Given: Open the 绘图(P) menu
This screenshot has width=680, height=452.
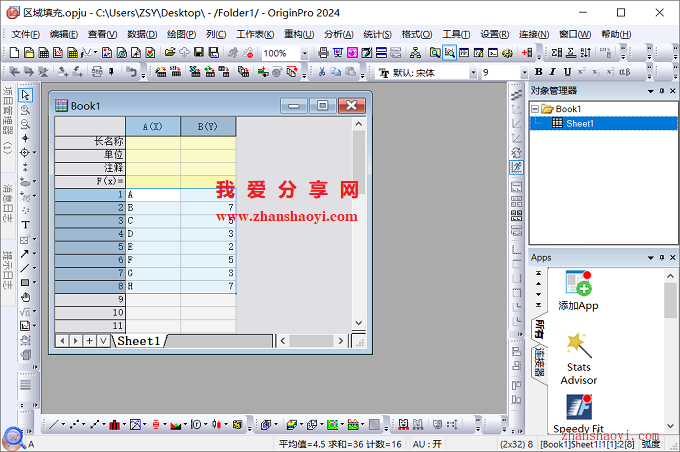Looking at the screenshot, I should (181, 34).
